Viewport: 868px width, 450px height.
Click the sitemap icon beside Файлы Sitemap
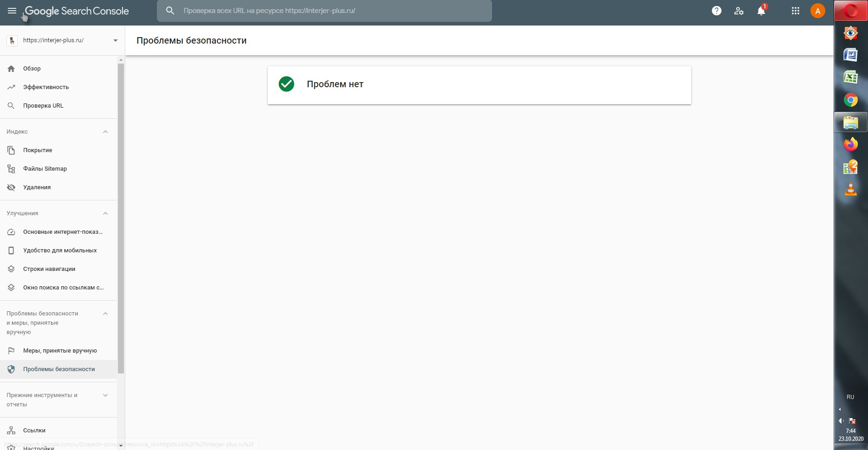pos(11,169)
